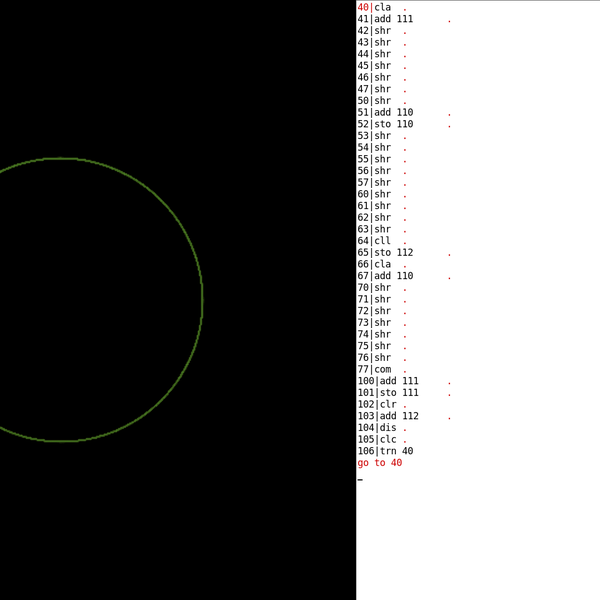Select the 'trn 40' jump instruction at line 106
This screenshot has width=600, height=600.
pyautogui.click(x=396, y=451)
